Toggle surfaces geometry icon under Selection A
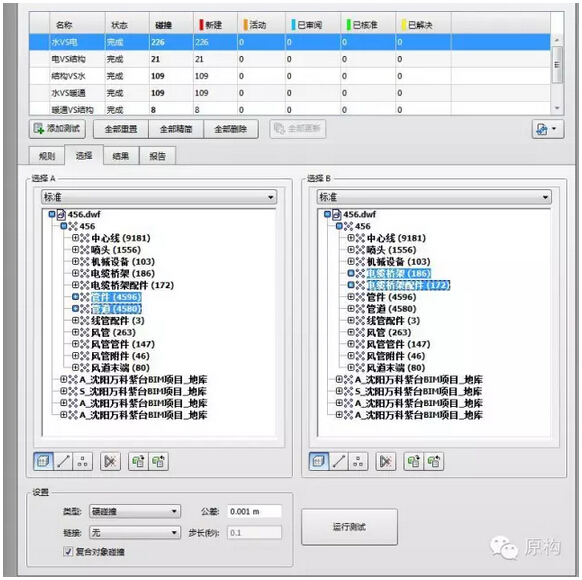Image resolution: width=582 pixels, height=580 pixels. tap(43, 462)
